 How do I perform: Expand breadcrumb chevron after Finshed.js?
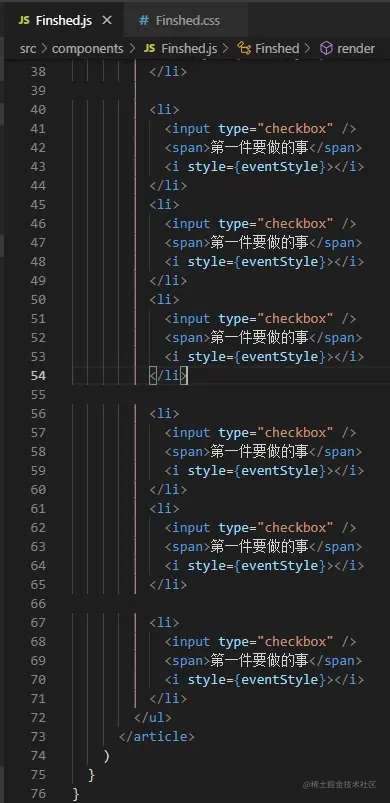coord(226,49)
